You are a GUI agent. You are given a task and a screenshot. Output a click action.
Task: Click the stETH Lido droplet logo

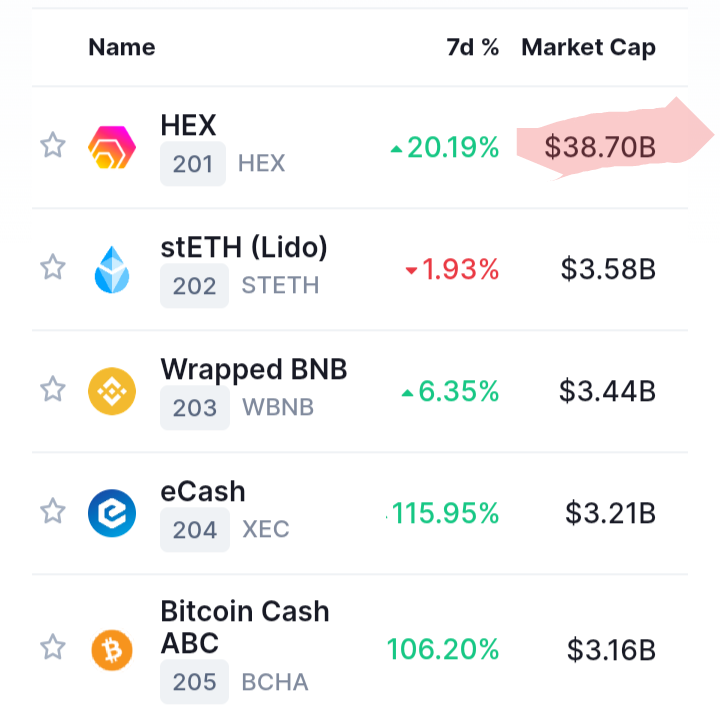click(x=112, y=269)
